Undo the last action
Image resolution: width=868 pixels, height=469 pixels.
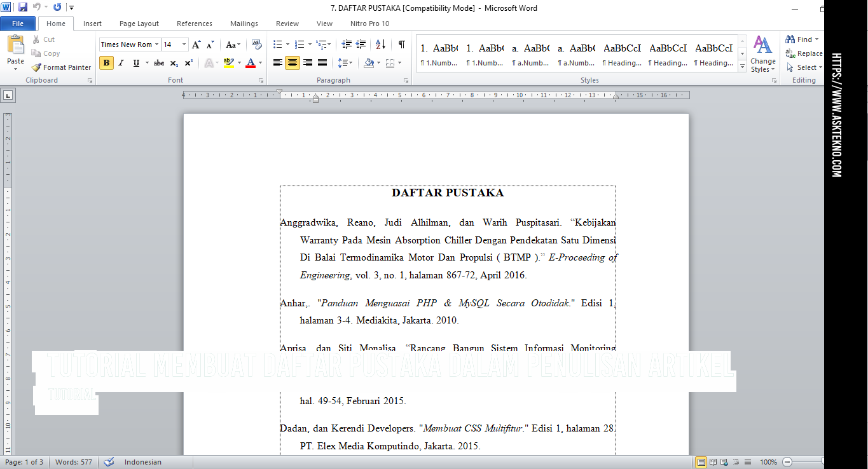(x=36, y=8)
